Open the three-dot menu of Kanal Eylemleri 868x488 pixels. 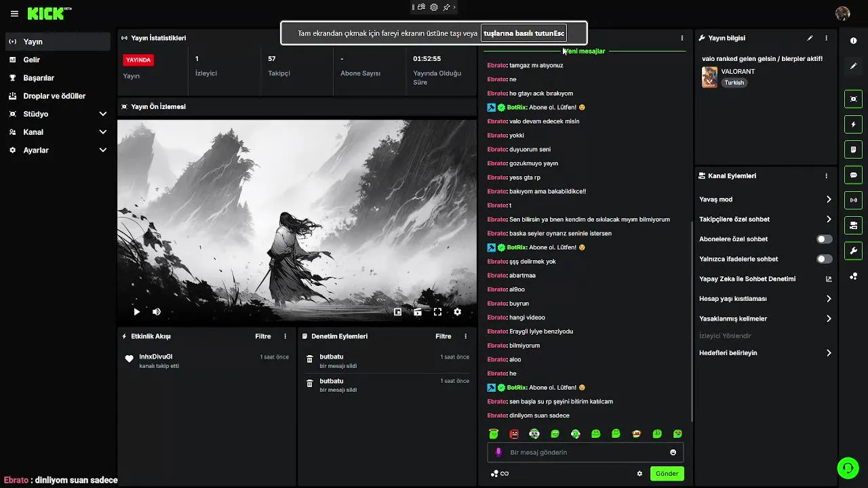tap(827, 176)
